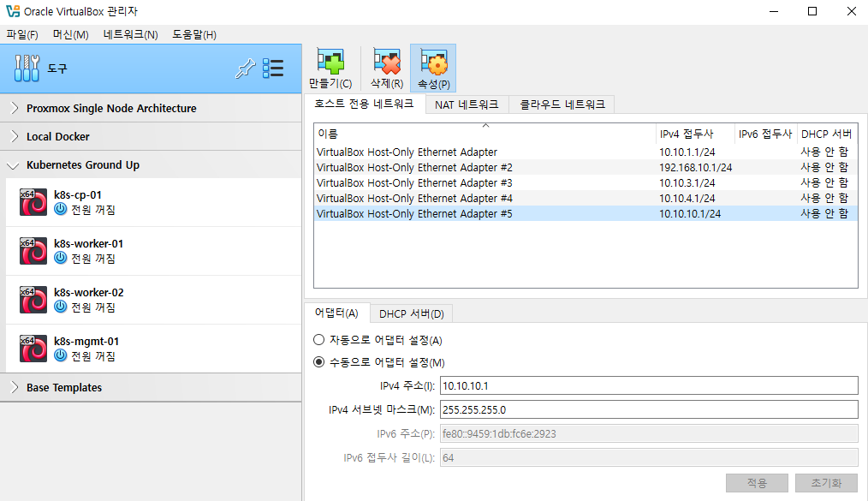Screen dimensions: 868x501
Task: Click the 192.168.10.1/24 prefix cell
Action: 695,167
